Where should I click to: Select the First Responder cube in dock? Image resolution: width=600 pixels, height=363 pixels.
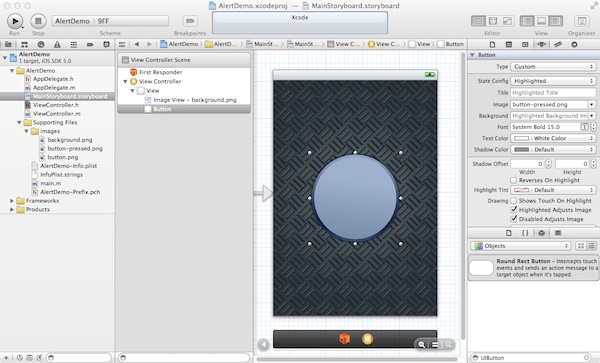(344, 339)
